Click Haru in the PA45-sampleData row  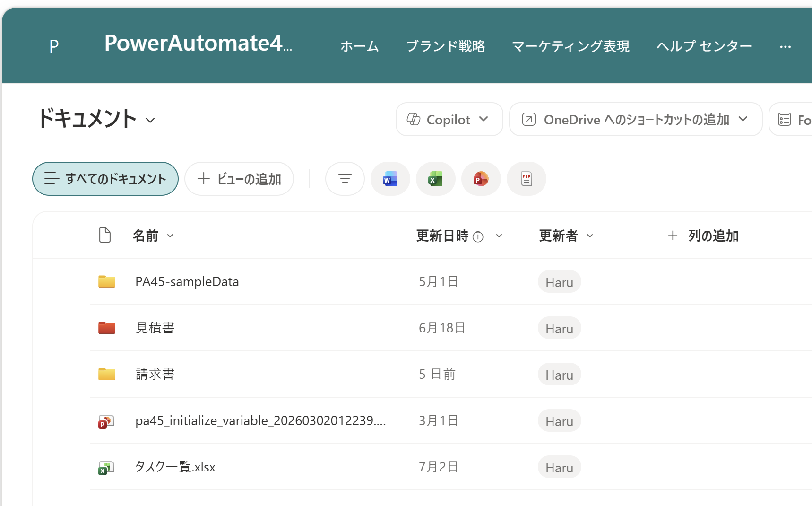tap(560, 282)
